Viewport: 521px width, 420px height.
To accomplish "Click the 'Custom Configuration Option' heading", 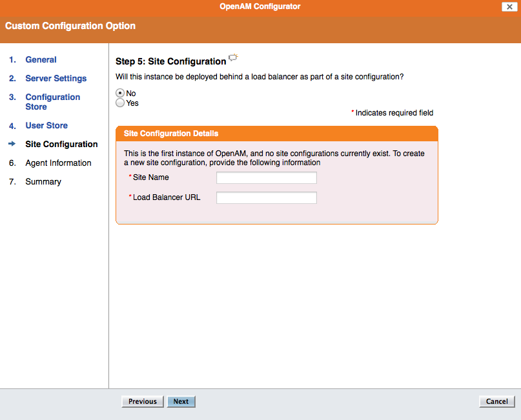I will [70, 26].
